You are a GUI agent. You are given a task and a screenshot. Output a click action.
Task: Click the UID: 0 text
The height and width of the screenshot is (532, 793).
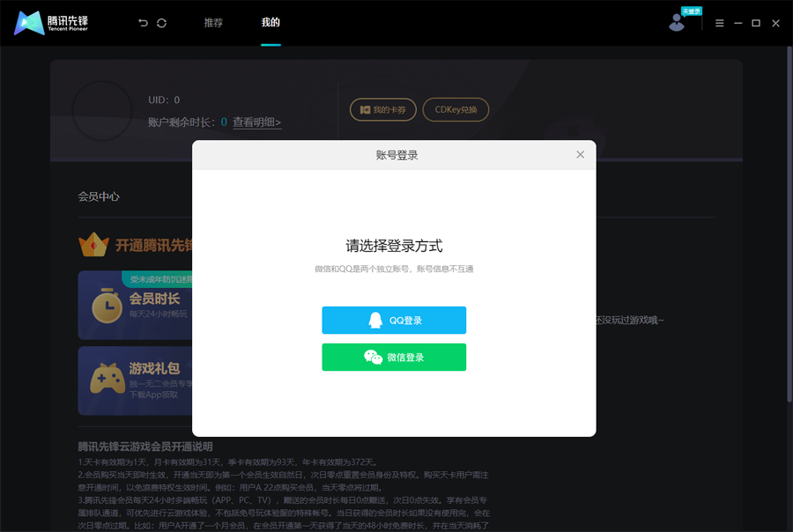(x=164, y=100)
